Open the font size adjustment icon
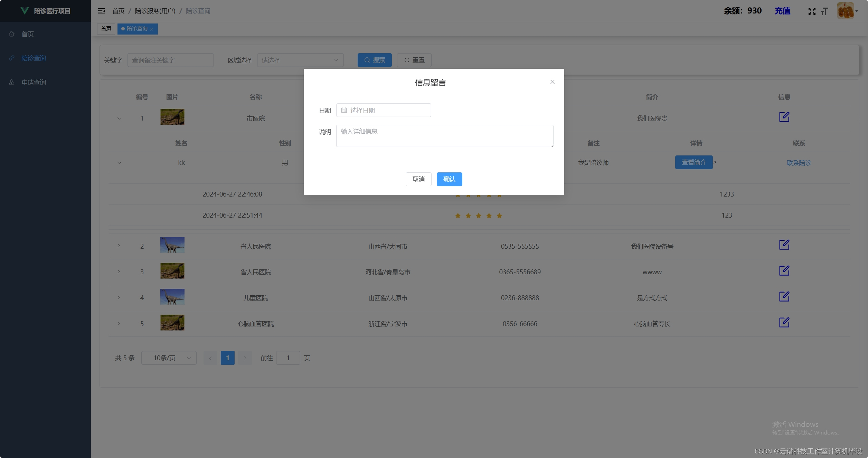 824,11
